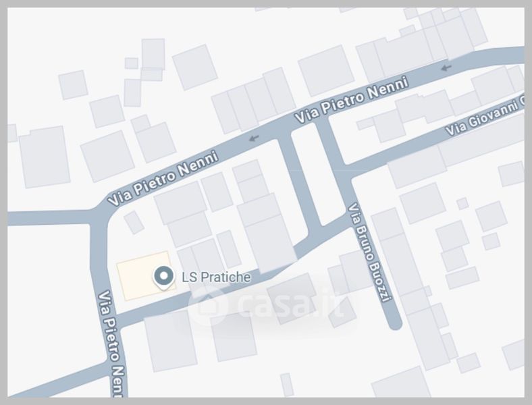Image resolution: width=532 pixels, height=405 pixels.
Task: Click the narrow white block between the two parallel side streets
Action: click(311, 175)
